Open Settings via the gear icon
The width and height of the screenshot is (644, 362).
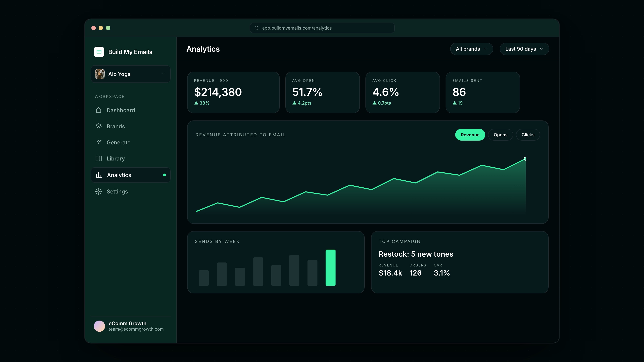pyautogui.click(x=98, y=191)
